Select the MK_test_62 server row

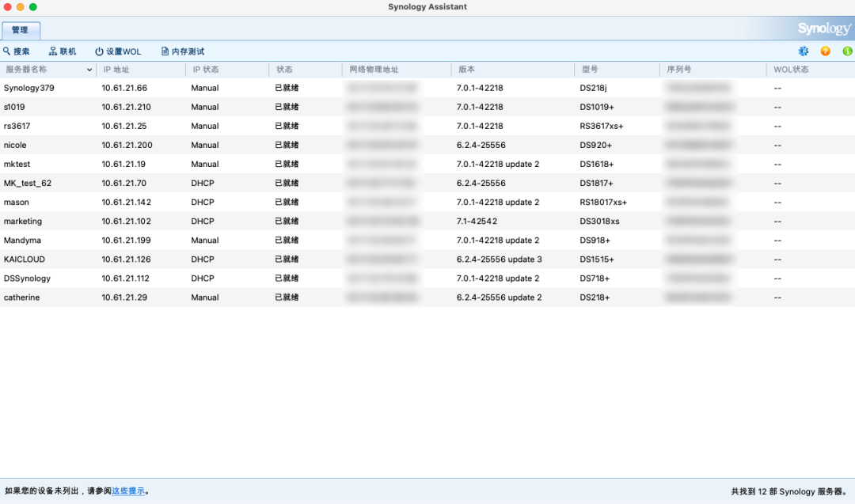pyautogui.click(x=28, y=183)
